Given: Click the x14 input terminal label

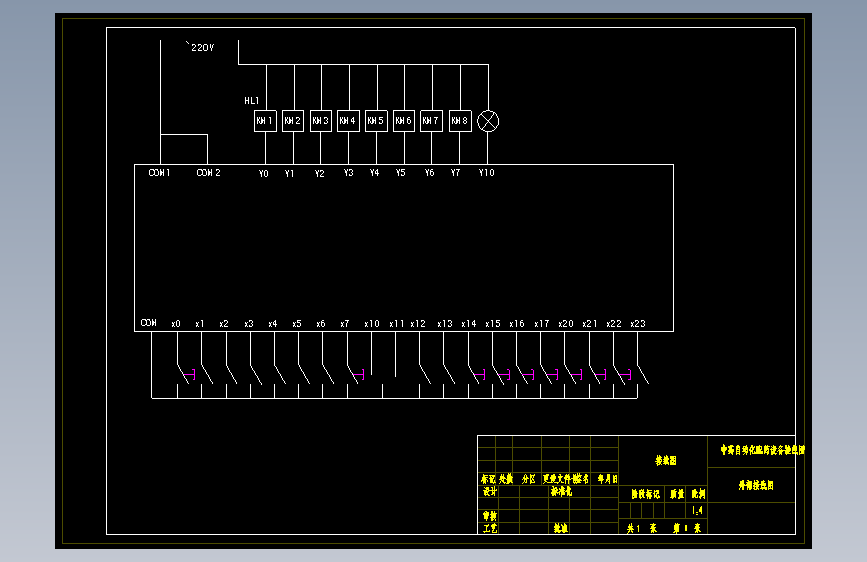Looking at the screenshot, I should tap(469, 324).
